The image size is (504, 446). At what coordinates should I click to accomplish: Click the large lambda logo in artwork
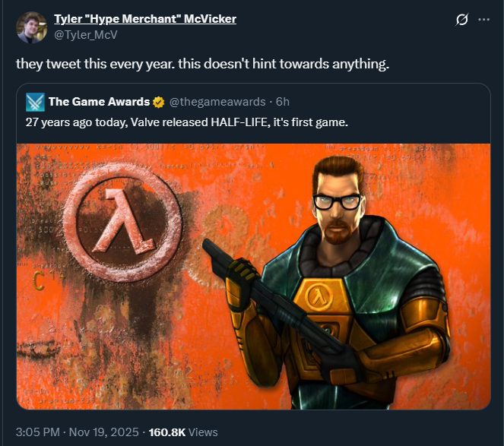click(x=123, y=223)
